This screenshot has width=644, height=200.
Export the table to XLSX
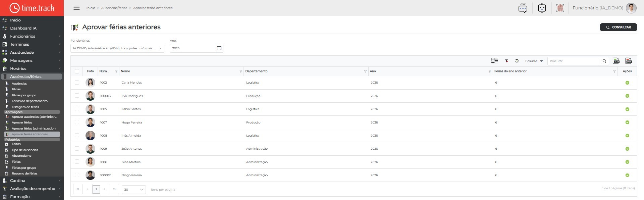(616, 61)
